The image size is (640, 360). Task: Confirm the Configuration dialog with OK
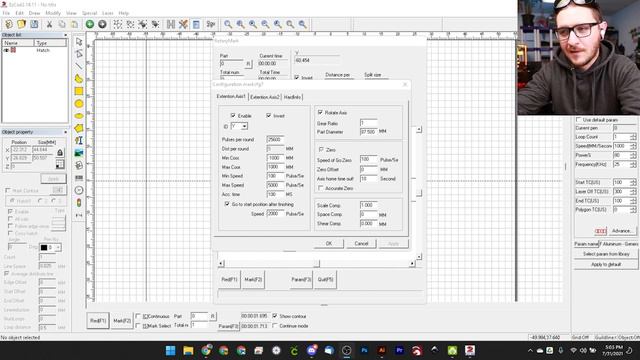[x=329, y=243]
